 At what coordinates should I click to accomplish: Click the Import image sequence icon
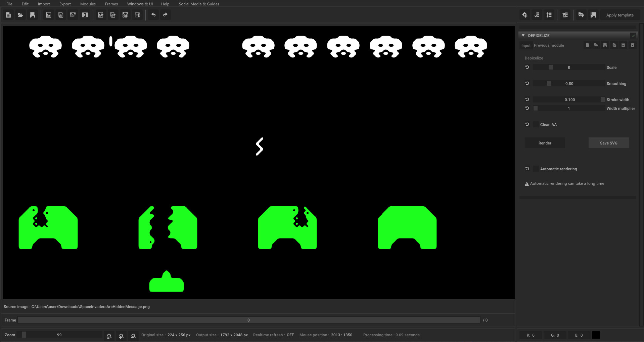(x=61, y=15)
